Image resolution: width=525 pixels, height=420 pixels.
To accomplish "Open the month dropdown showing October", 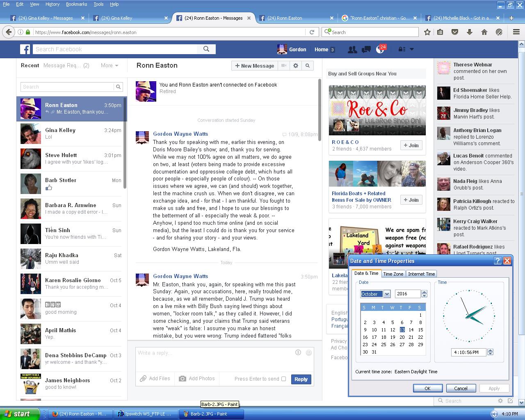I will pos(387,294).
